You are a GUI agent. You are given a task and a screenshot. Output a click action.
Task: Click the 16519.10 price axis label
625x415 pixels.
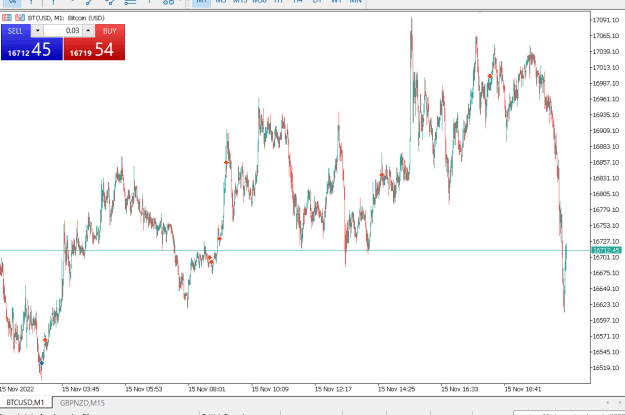point(606,368)
